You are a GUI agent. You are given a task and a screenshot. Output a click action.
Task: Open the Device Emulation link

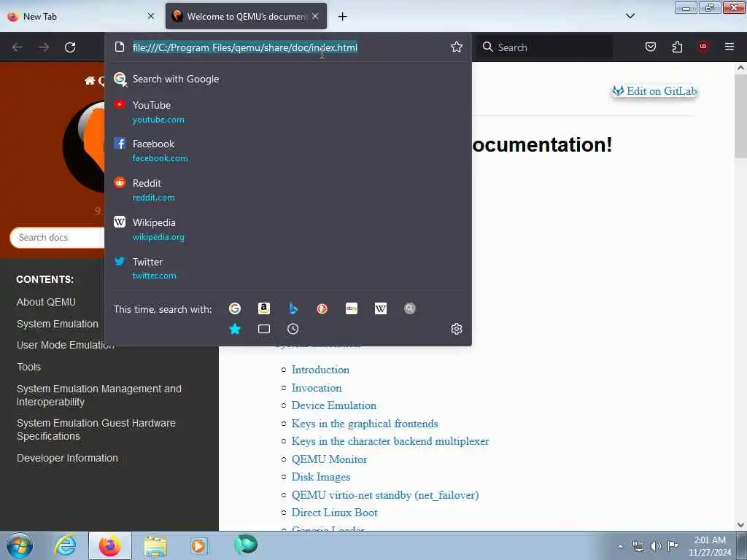[333, 405]
